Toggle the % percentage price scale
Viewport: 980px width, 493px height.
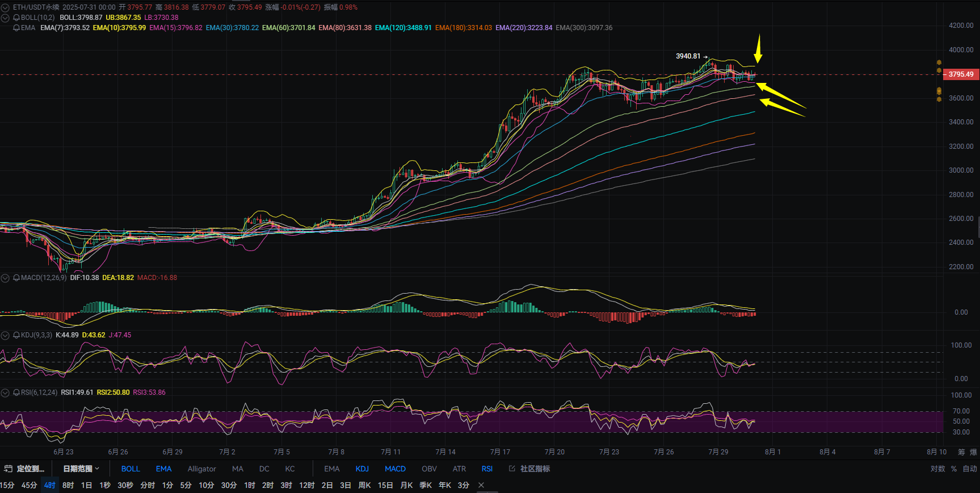tap(954, 469)
